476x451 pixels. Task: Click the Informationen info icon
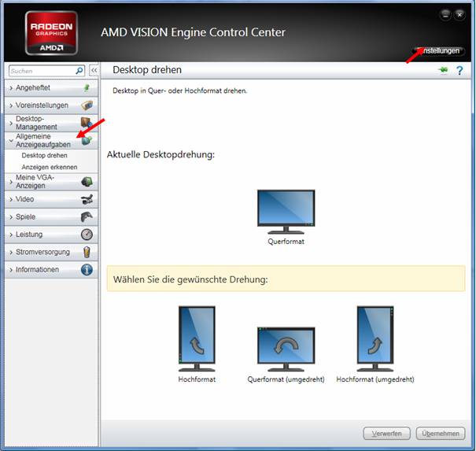click(x=87, y=270)
